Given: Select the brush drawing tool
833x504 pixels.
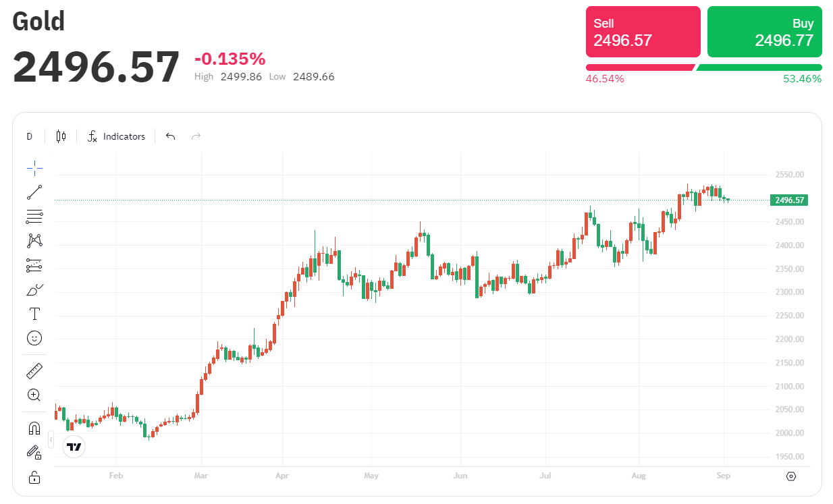Looking at the screenshot, I should tap(34, 289).
